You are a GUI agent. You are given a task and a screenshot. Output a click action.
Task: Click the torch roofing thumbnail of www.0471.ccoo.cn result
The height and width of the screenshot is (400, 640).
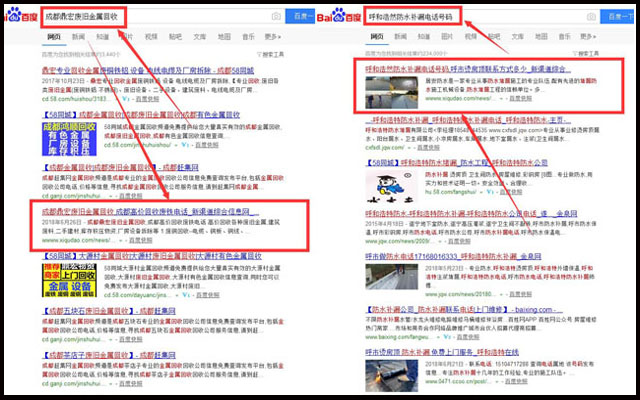point(391,376)
